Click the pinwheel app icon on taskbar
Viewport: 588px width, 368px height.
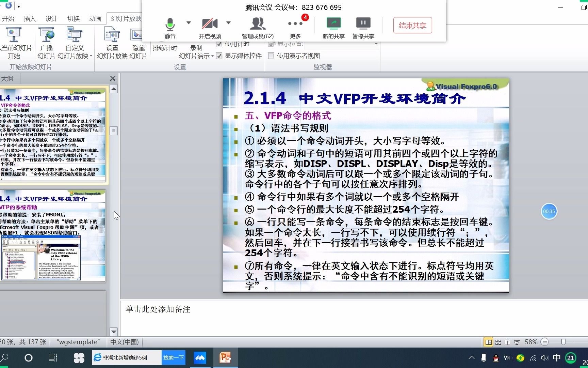79,358
